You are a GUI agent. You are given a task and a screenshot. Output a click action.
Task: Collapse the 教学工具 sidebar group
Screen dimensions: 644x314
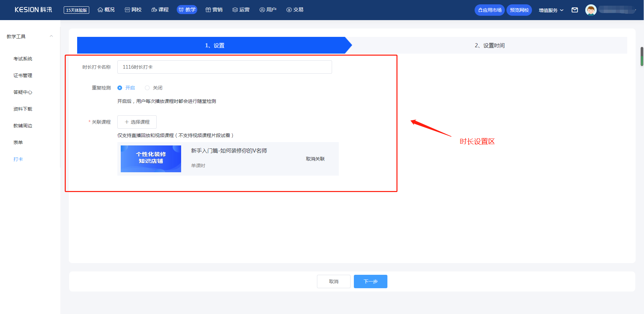(51, 36)
